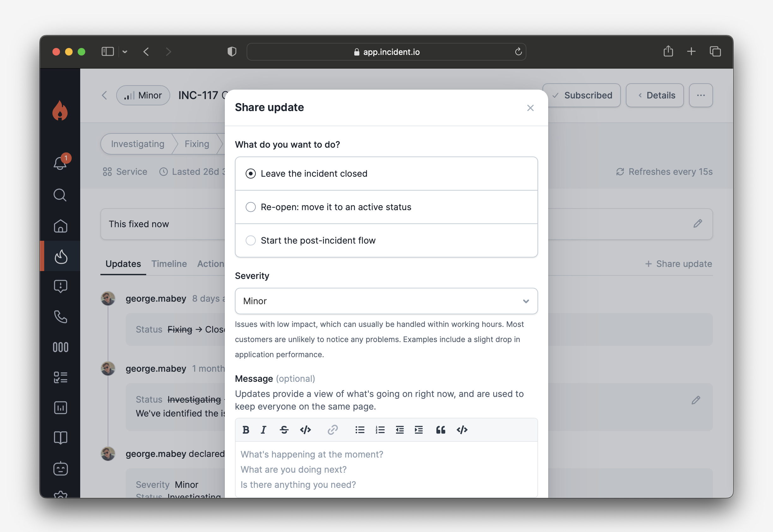The height and width of the screenshot is (532, 773).
Task: Expand the Details panel button
Action: coord(655,95)
